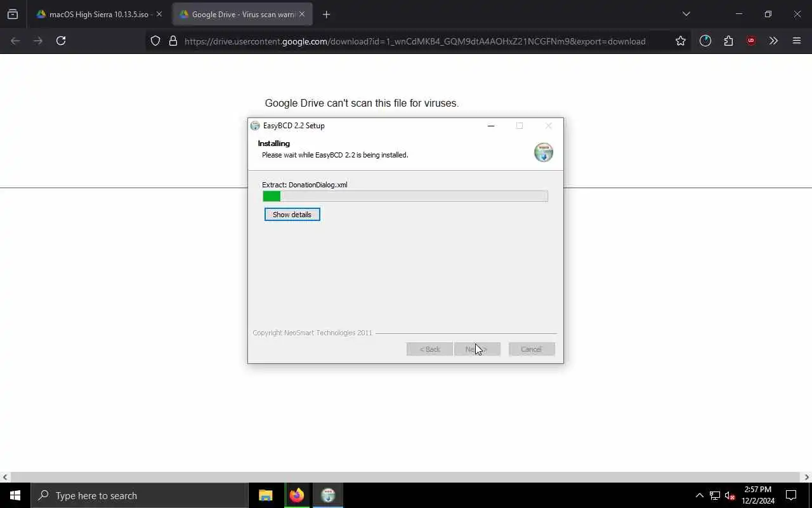
Task: Click the text 'Extract: DonationDialog.xml'
Action: pos(304,185)
